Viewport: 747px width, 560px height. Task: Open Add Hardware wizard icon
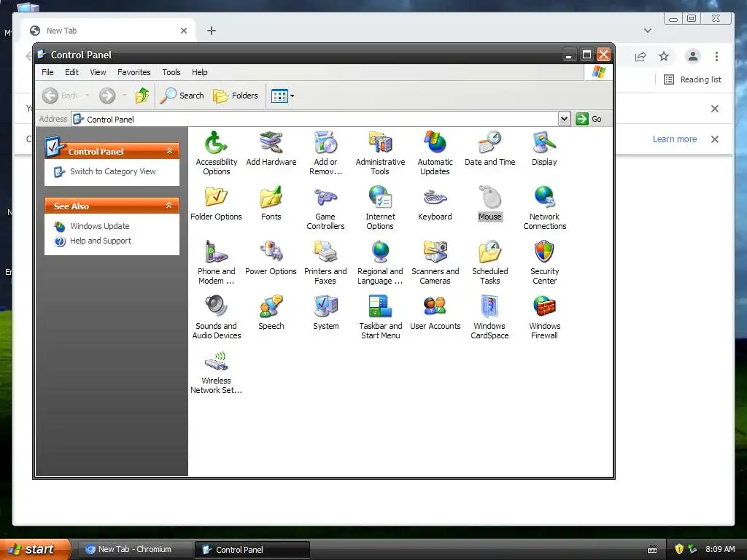click(271, 142)
